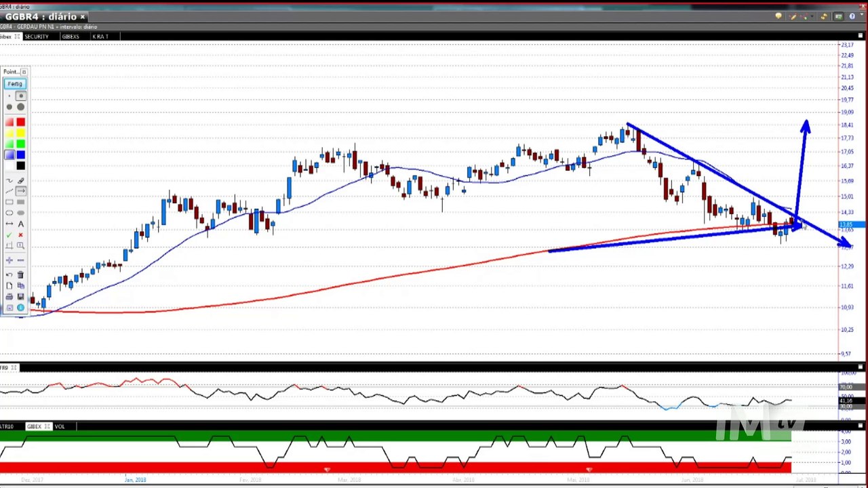This screenshot has height=488, width=868.
Task: Click the blank page icon in palette
Action: click(x=9, y=285)
